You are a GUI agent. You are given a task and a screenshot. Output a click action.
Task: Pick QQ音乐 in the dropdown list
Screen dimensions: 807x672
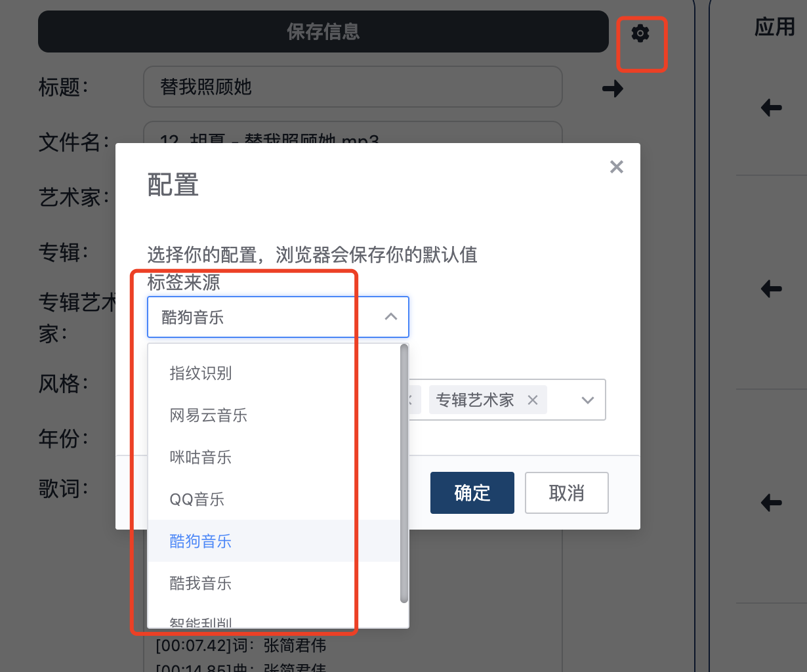coord(197,499)
